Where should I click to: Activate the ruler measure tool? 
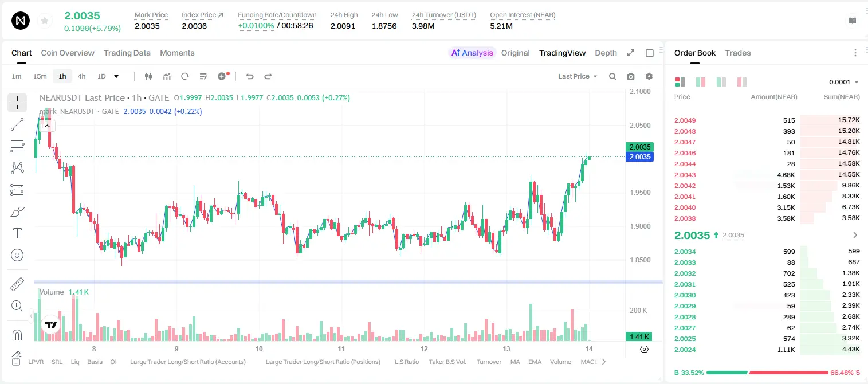17,284
